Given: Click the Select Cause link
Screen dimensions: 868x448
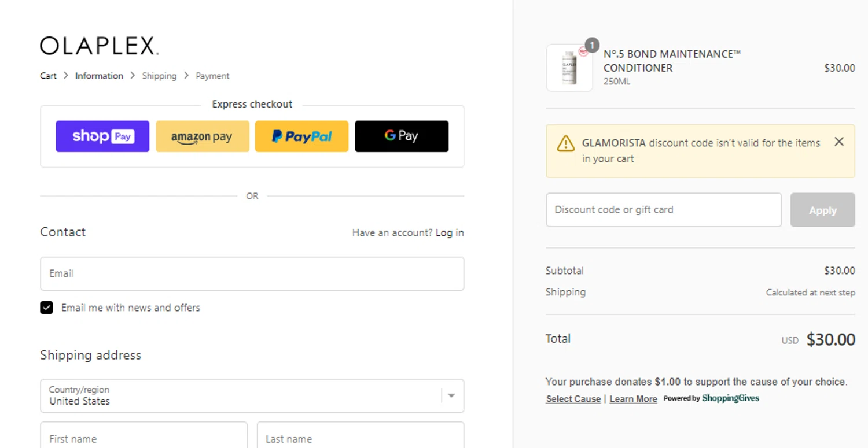Looking at the screenshot, I should [x=573, y=399].
